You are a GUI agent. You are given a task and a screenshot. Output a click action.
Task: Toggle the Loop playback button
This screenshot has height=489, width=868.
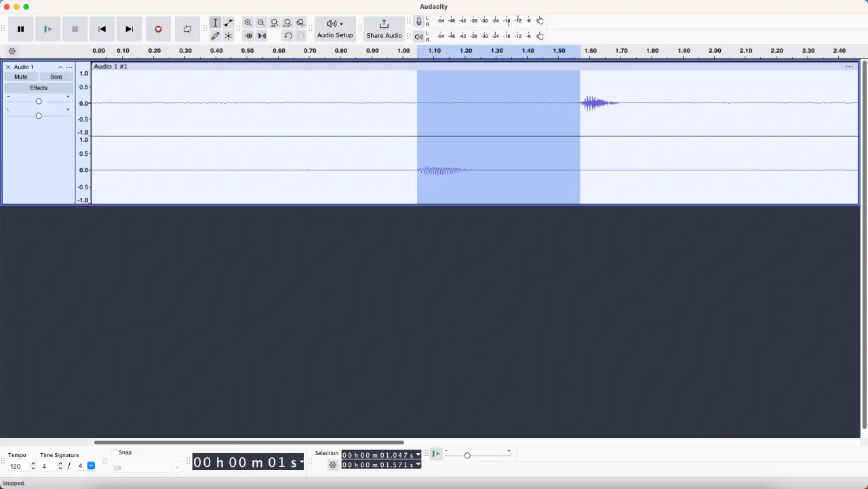click(x=187, y=29)
